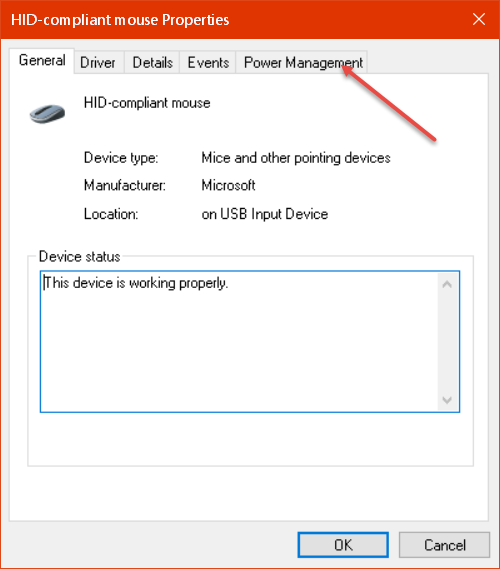Open the Power Management tab
This screenshot has height=569, width=500.
(x=303, y=62)
